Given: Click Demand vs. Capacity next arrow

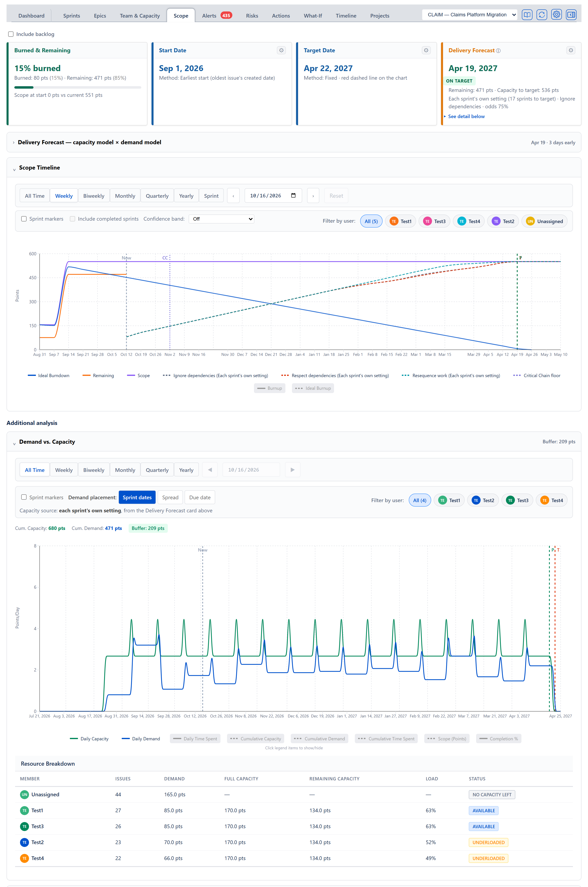Looking at the screenshot, I should coord(293,470).
